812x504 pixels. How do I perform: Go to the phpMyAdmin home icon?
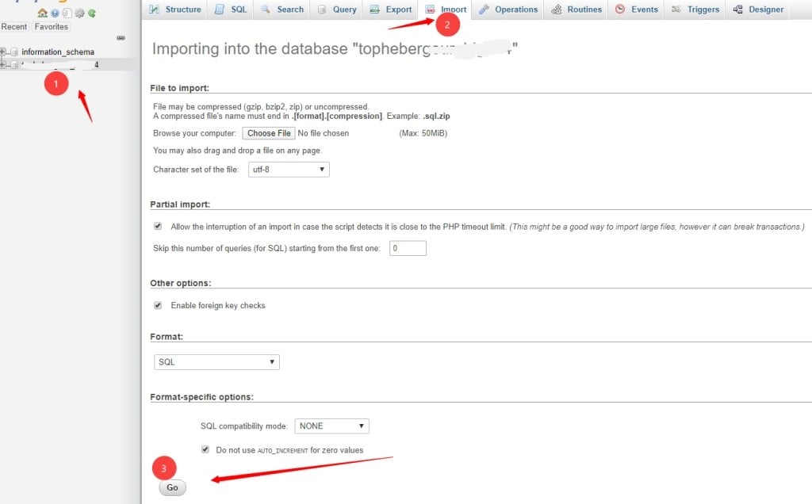coord(43,13)
